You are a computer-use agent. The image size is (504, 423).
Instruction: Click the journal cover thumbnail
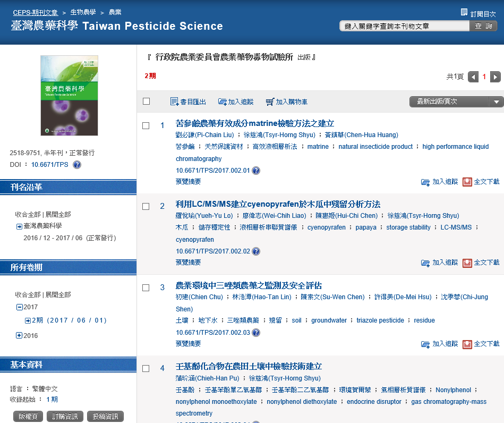[69, 96]
